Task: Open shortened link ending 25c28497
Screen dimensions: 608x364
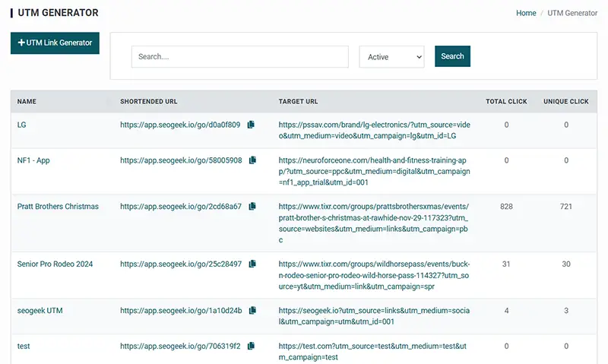Action: (181, 264)
